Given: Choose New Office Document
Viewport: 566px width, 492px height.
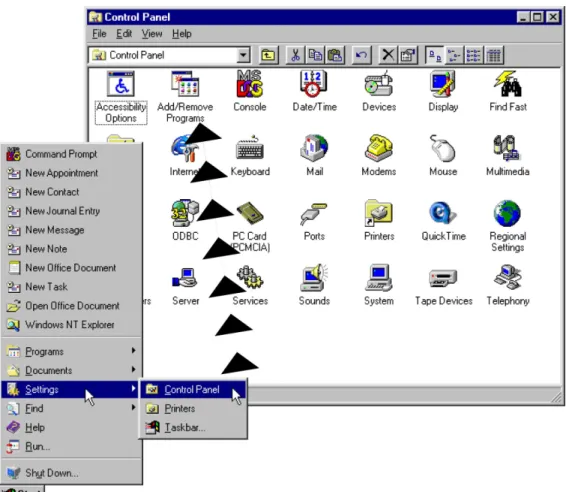Looking at the screenshot, I should [x=71, y=268].
